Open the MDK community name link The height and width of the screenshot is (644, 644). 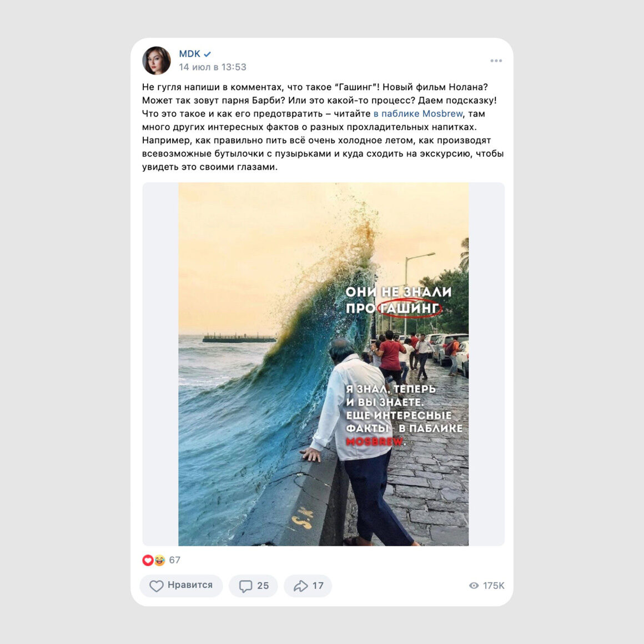(x=190, y=54)
